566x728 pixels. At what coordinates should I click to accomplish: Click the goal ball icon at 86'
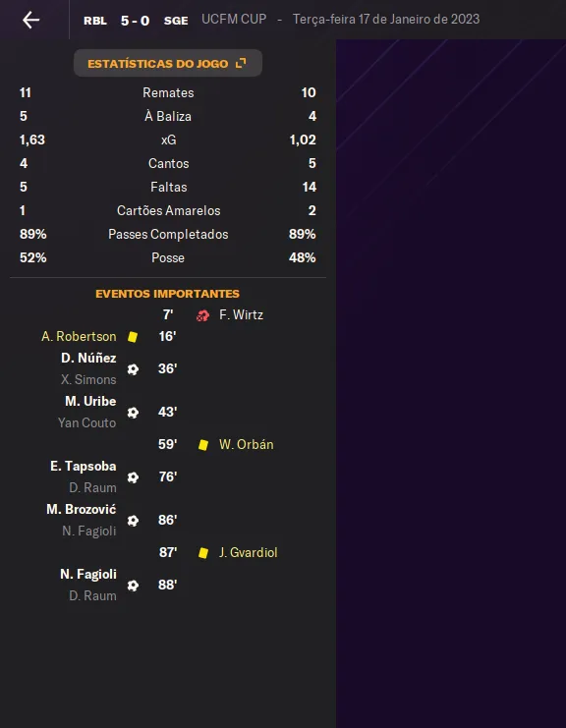[x=133, y=521]
